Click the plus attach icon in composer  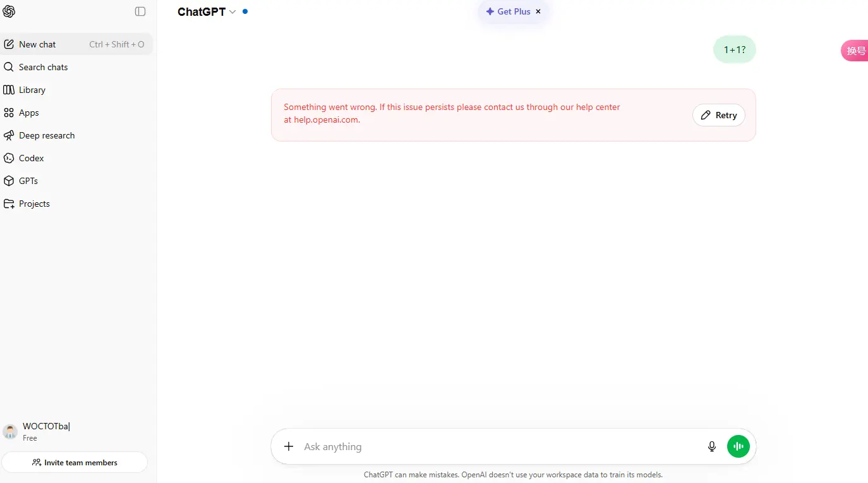(289, 446)
